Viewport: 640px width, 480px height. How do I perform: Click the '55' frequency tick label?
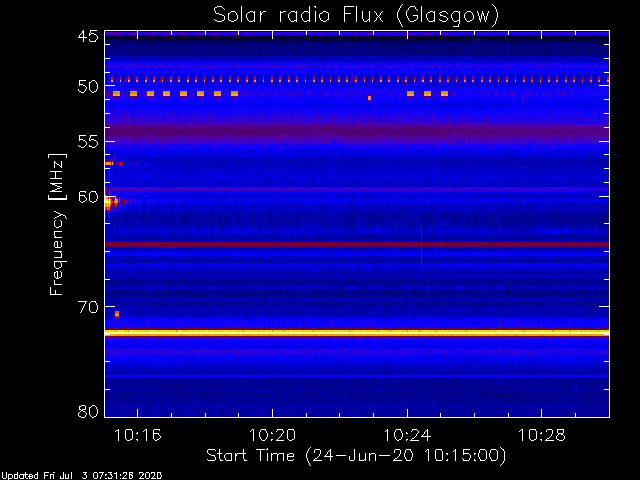[88, 142]
